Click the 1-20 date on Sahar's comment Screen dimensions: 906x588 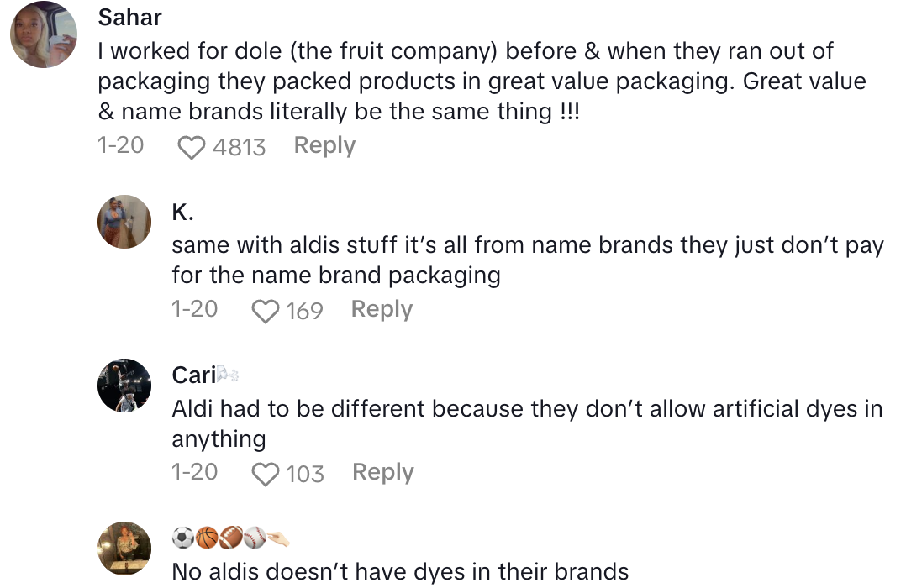[120, 146]
